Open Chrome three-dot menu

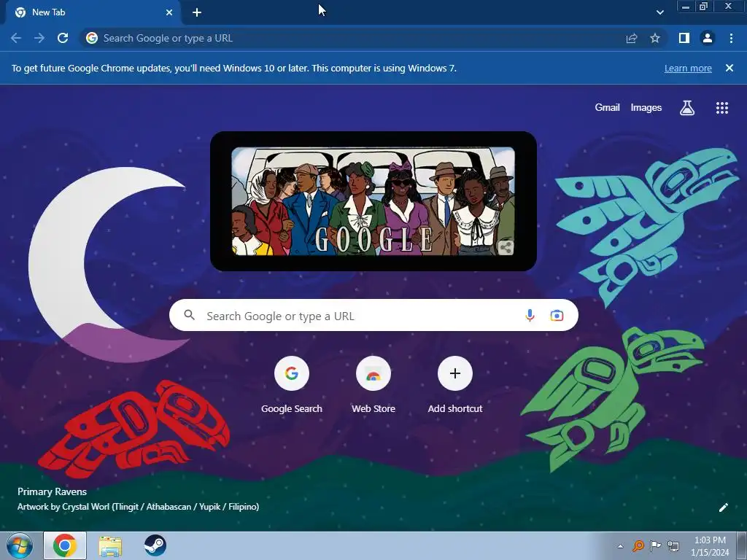coord(731,38)
